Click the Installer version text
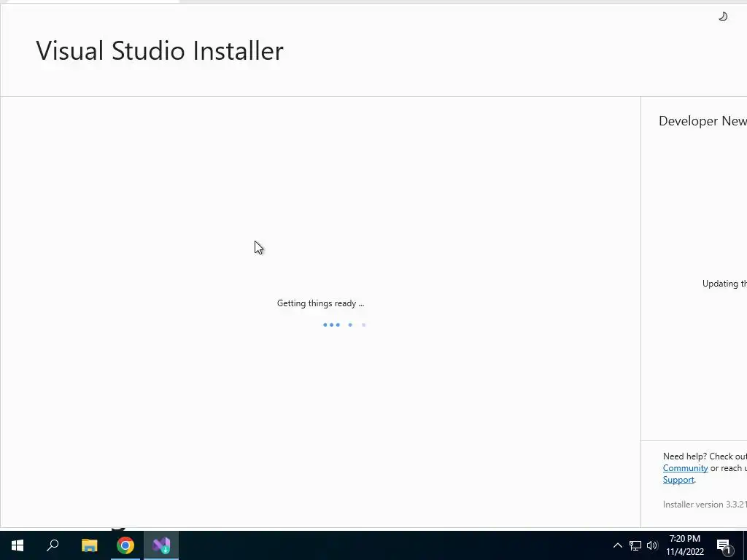Viewport: 747px width, 560px height. point(705,505)
